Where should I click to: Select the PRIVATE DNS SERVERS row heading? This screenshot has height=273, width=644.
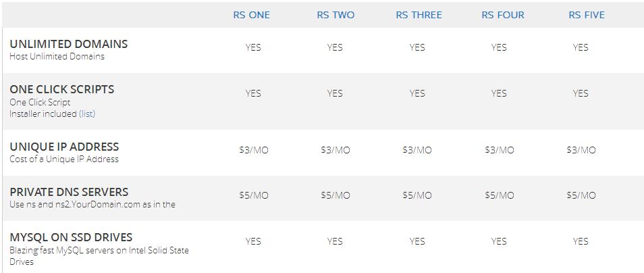coord(69,192)
